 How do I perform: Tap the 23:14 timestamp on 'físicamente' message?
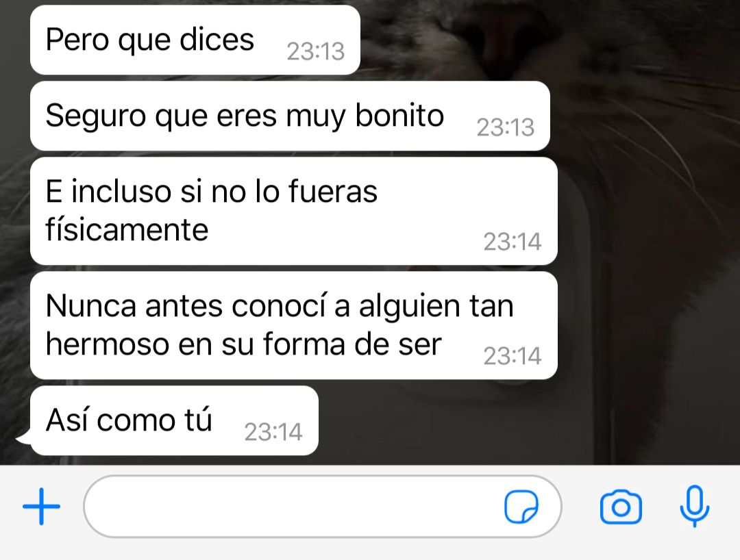pyautogui.click(x=513, y=242)
